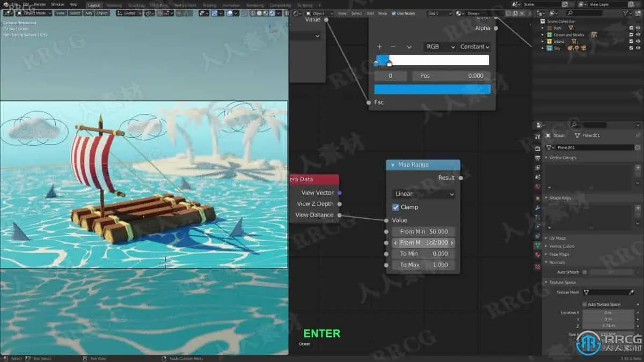
Task: Click the Alpha output socket
Action: [x=496, y=28]
